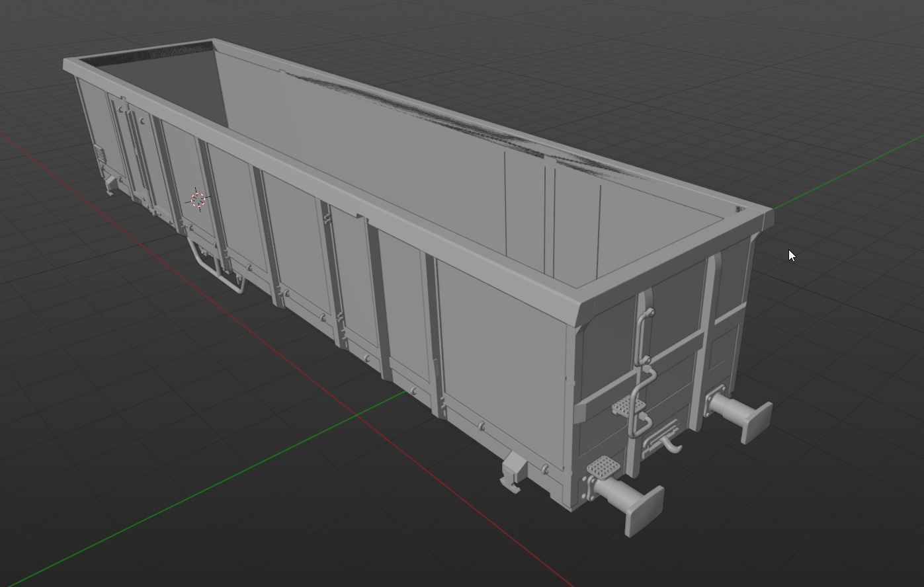Click the bracket beneath the side near the end
Viewport: 924px width, 587px height.
514,472
